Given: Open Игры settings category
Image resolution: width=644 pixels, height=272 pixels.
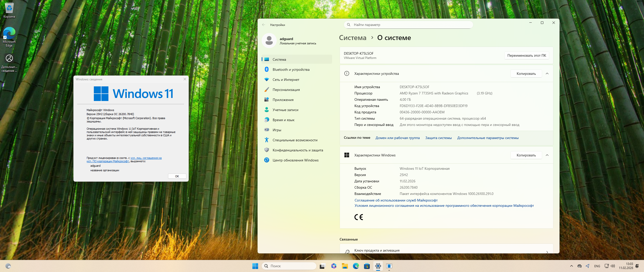Looking at the screenshot, I should coord(277,130).
